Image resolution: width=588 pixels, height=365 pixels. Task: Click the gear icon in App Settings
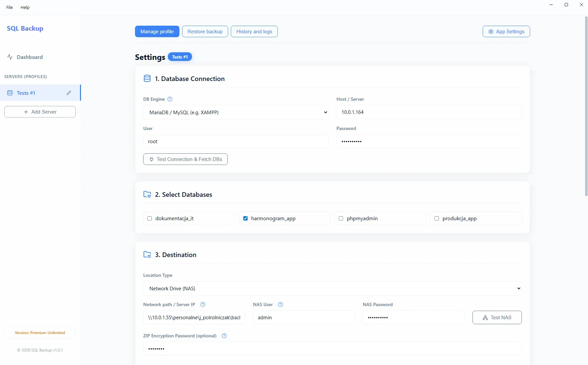(x=491, y=32)
